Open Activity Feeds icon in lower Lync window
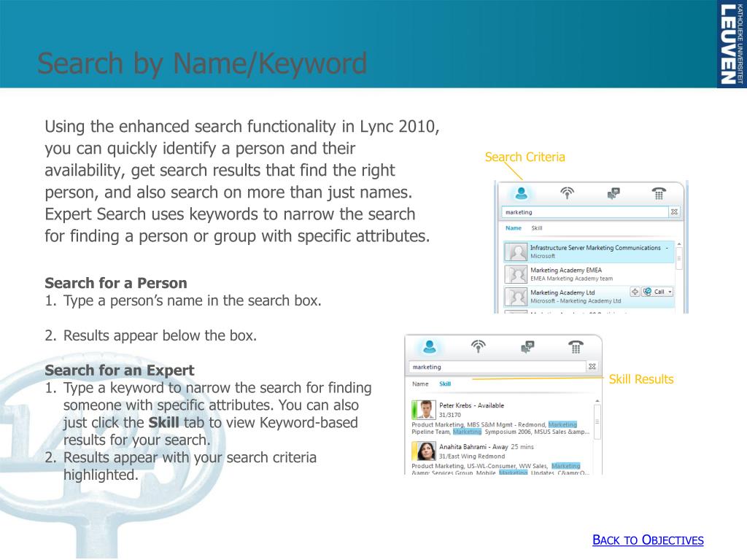This screenshot has width=747, height=560. tap(479, 347)
